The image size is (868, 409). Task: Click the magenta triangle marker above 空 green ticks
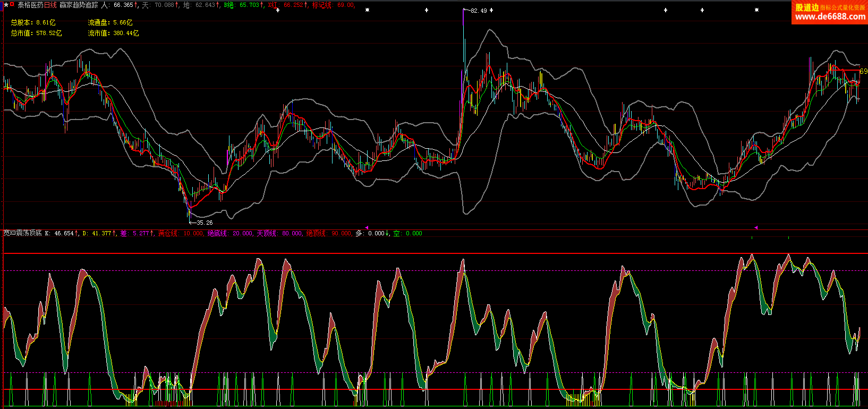click(755, 227)
